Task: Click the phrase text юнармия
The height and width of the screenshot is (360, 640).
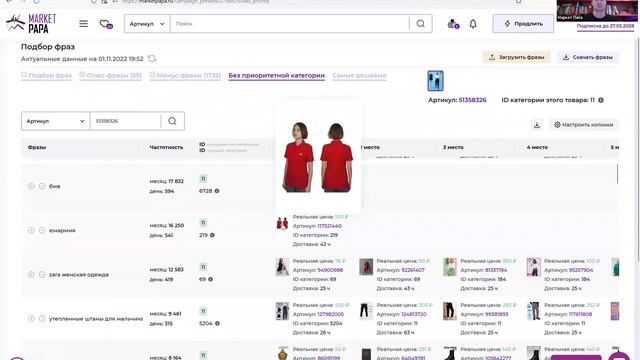Action: (x=62, y=230)
